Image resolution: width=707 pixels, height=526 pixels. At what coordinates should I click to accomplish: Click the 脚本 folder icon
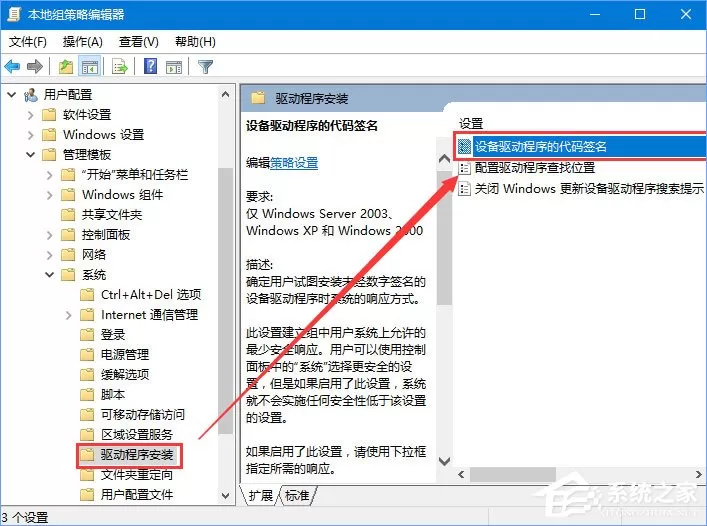(87, 395)
